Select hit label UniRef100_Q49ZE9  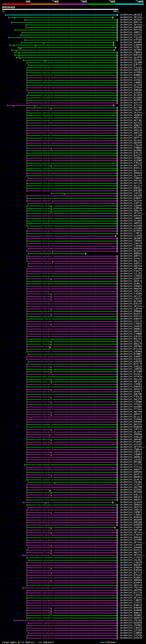click(131, 70)
